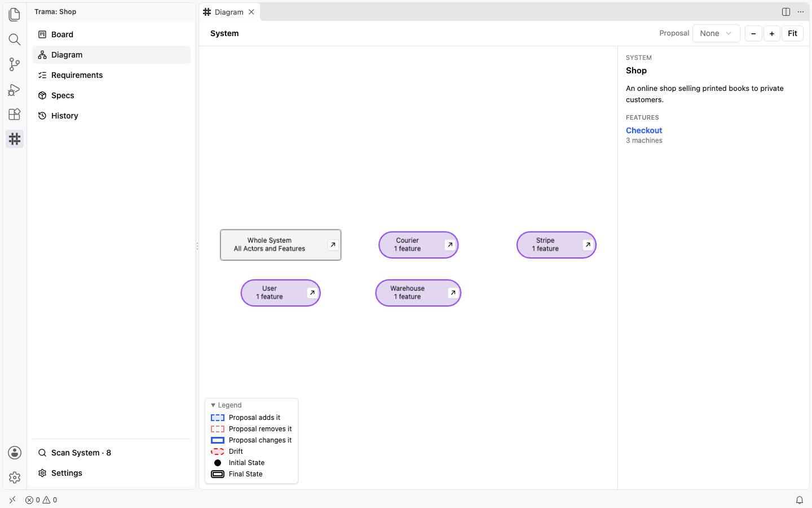The image size is (812, 508).
Task: Open Settings in the sidebar
Action: [112, 473]
